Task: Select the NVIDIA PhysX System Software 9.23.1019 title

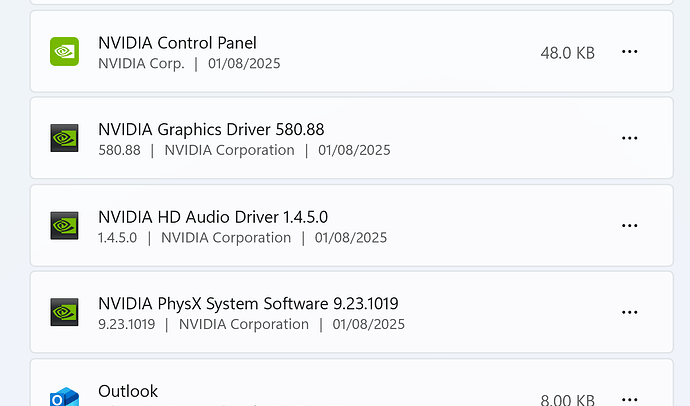Action: pos(248,304)
